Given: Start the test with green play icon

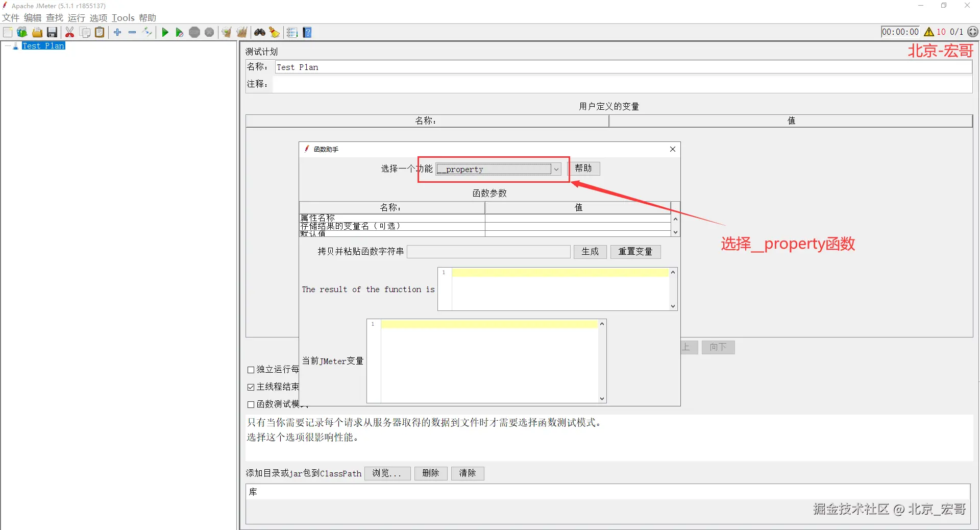Looking at the screenshot, I should (165, 32).
